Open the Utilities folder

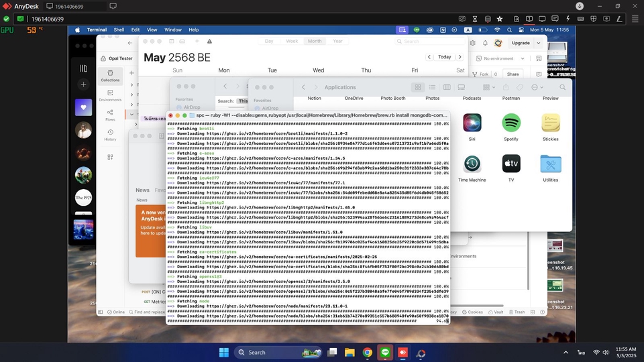[551, 164]
